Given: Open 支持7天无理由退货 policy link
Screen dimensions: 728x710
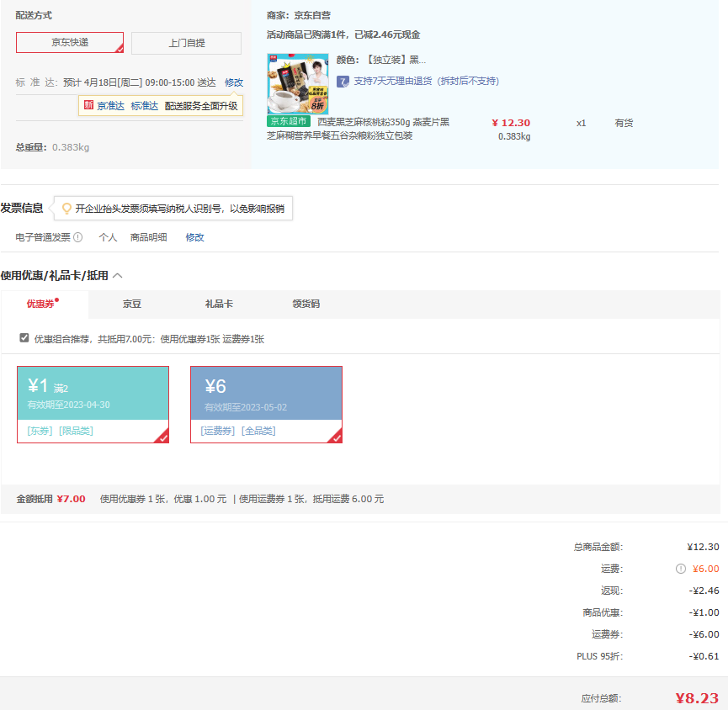Looking at the screenshot, I should click(x=426, y=82).
